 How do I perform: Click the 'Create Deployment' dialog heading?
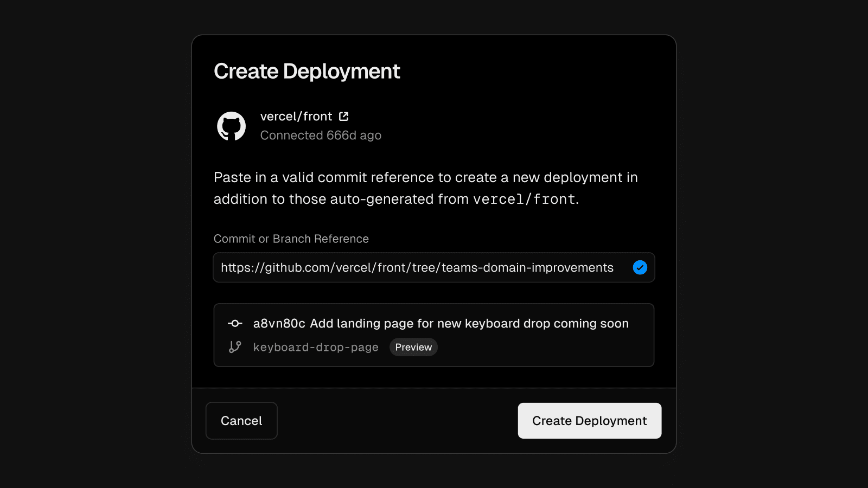pyautogui.click(x=307, y=72)
